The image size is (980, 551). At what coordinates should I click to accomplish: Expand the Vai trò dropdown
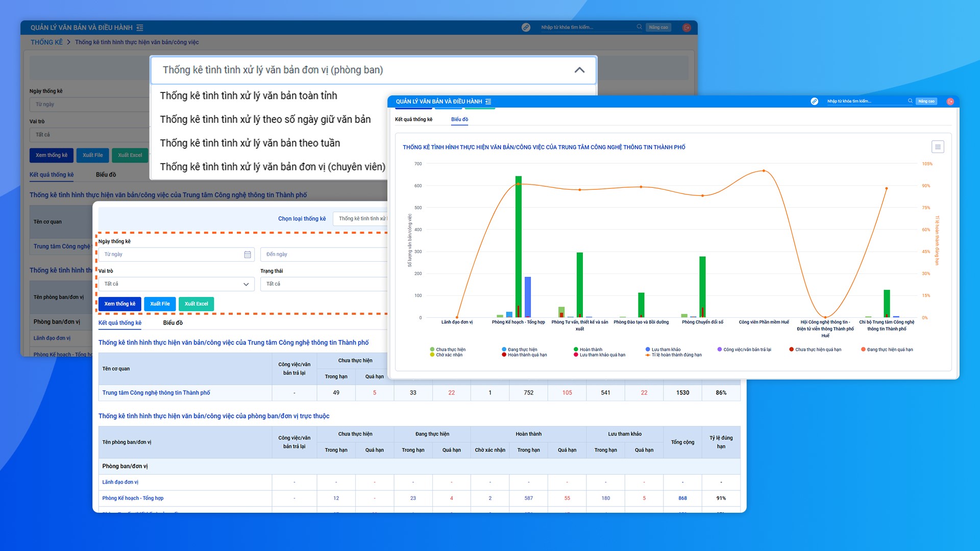pos(246,284)
